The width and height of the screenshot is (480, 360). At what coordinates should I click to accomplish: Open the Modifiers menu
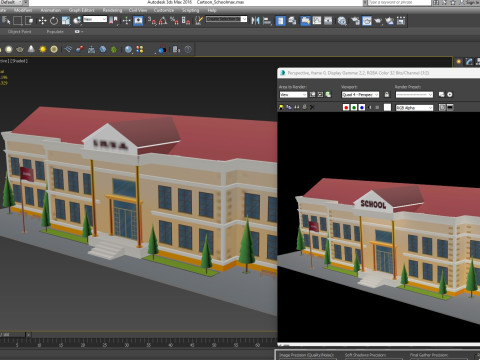[23, 10]
